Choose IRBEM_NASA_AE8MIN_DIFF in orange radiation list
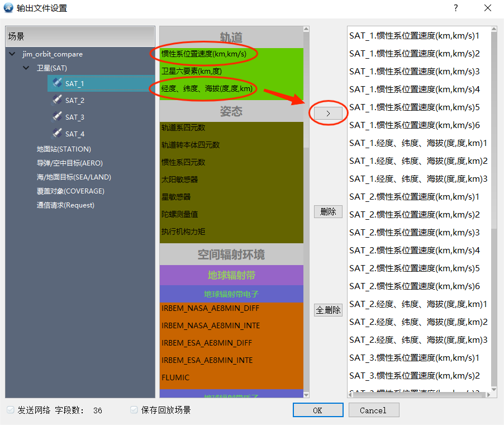This screenshot has height=425, width=504. (210, 308)
